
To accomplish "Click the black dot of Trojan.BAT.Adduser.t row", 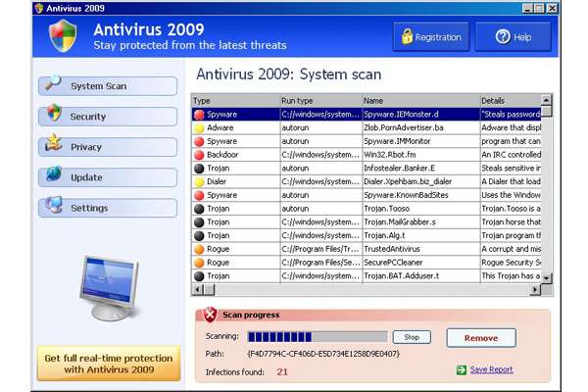I will pyautogui.click(x=199, y=276).
